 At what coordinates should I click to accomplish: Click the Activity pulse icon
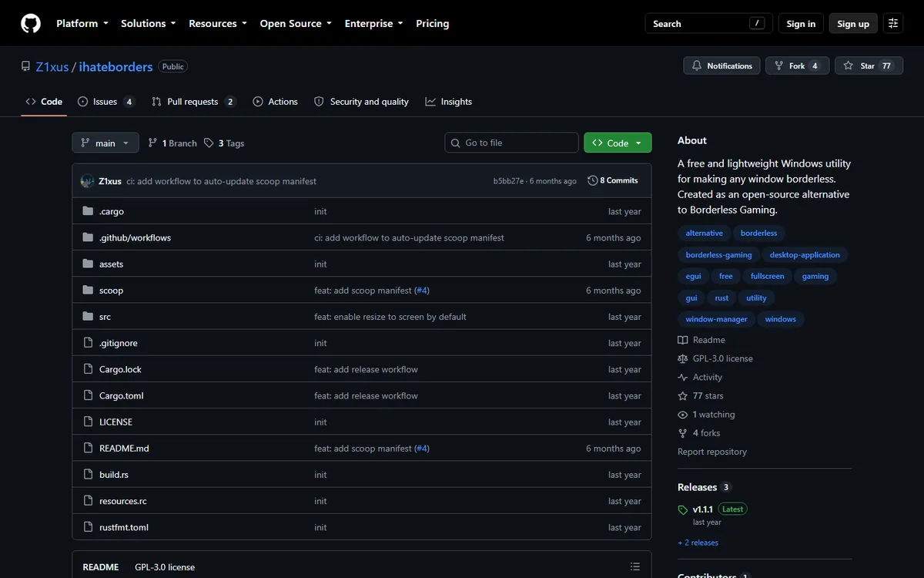click(683, 378)
